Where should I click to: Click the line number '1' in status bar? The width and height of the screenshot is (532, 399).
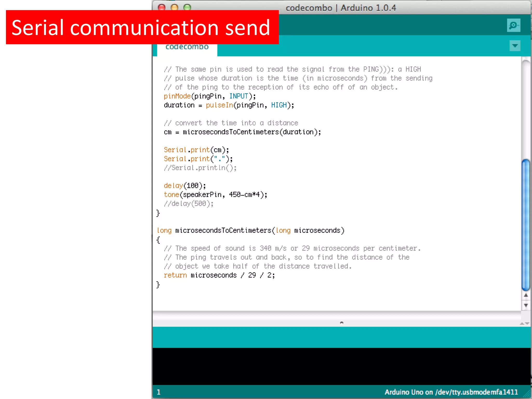pos(159,392)
